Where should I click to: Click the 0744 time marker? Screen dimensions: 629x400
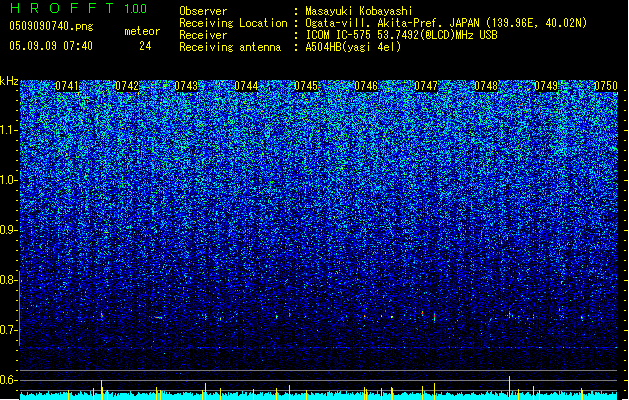tap(246, 86)
